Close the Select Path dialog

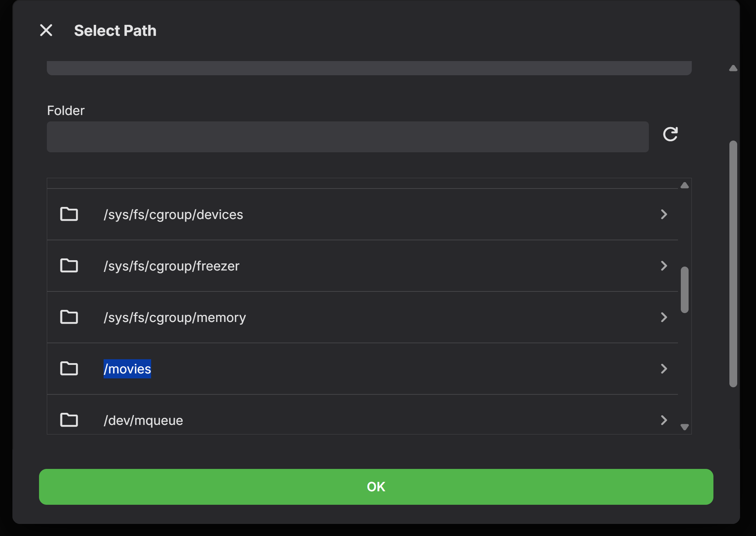pyautogui.click(x=46, y=31)
